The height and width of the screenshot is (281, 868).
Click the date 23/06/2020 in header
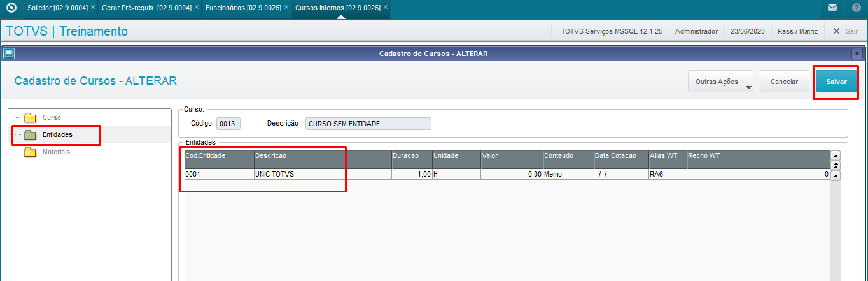tap(748, 31)
